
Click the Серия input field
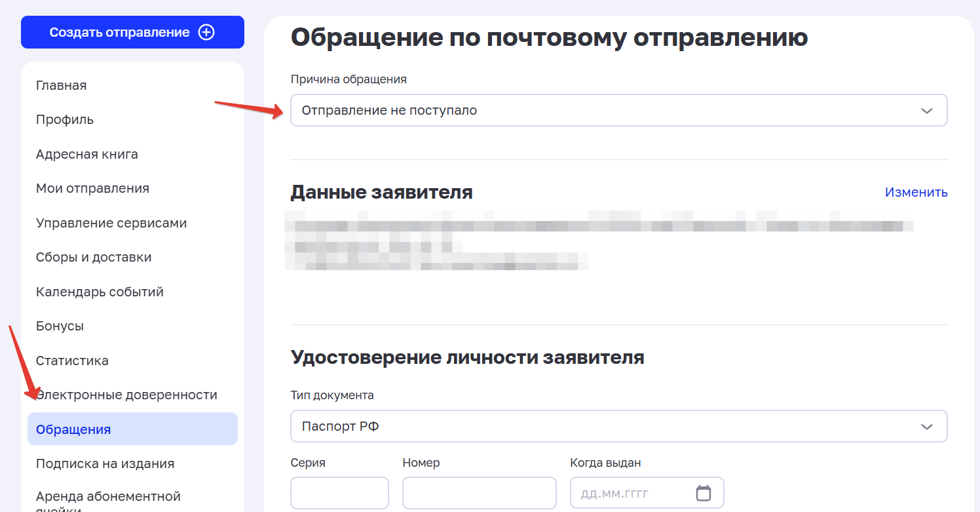click(339, 492)
